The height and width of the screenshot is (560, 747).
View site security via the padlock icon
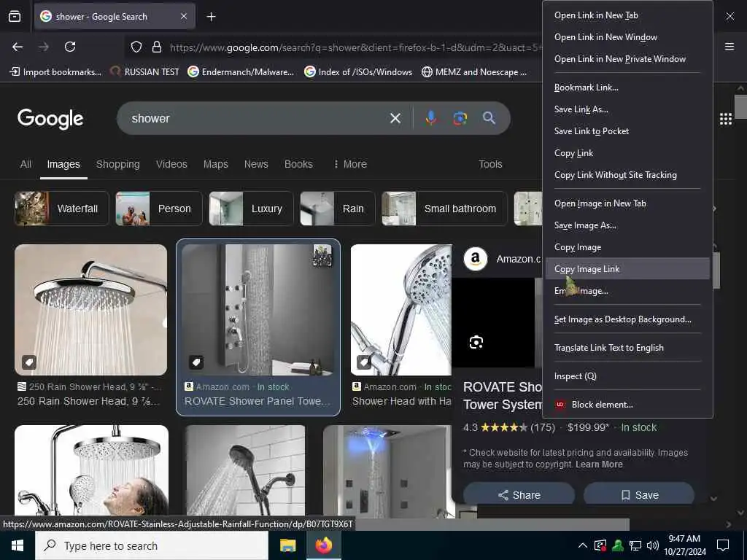(x=157, y=47)
